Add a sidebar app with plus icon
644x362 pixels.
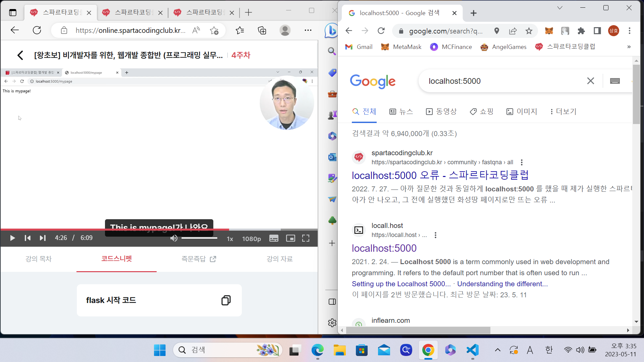[332, 243]
